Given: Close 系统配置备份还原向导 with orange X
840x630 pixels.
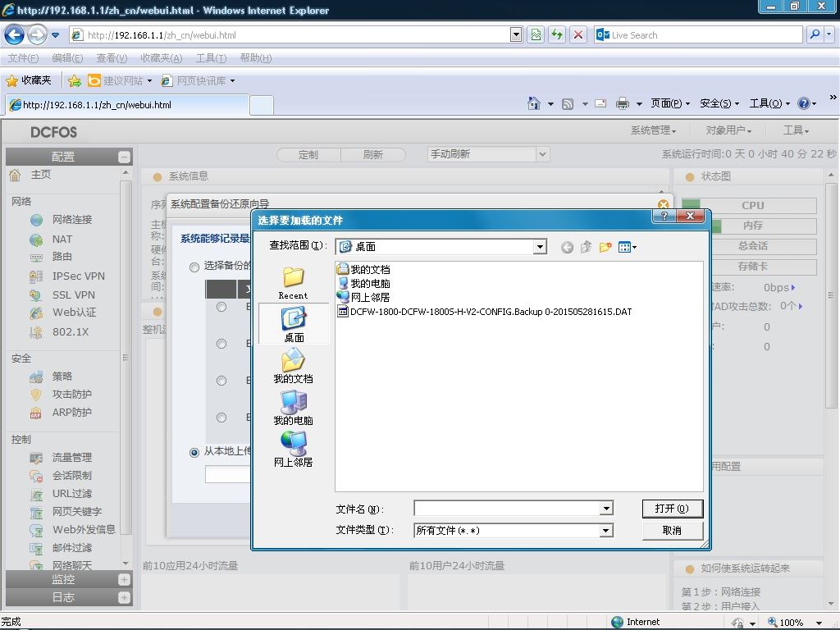Looking at the screenshot, I should (663, 204).
